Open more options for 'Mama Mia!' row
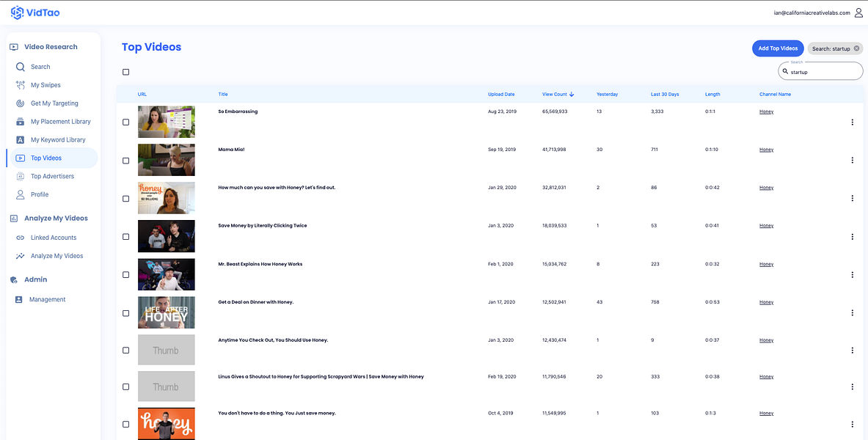The height and width of the screenshot is (440, 868). (852, 161)
